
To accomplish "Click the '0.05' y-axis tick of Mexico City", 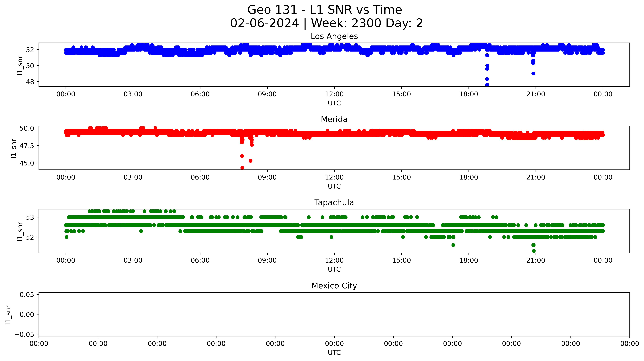I will coord(27,295).
